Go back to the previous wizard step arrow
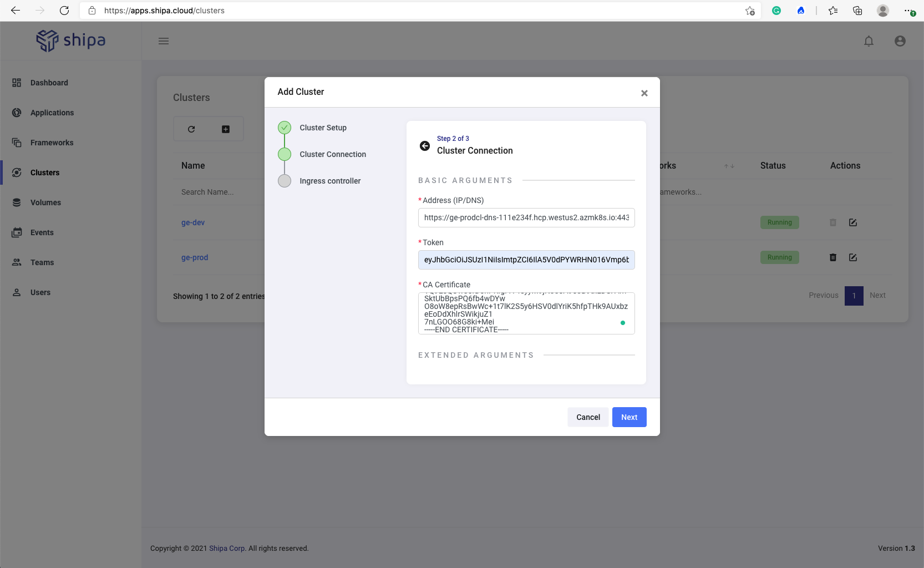 [425, 145]
